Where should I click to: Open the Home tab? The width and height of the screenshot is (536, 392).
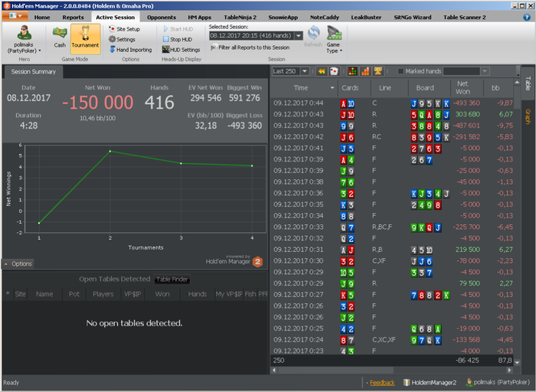[x=42, y=17]
